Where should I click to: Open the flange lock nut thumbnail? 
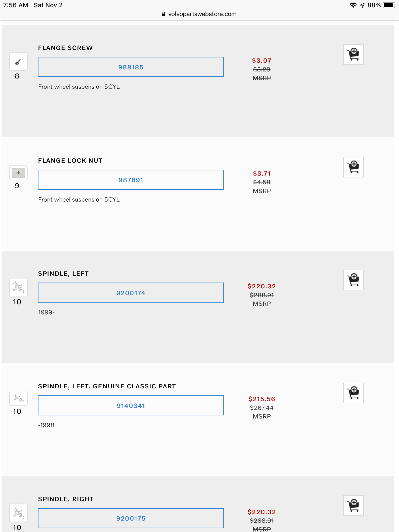coord(18,173)
